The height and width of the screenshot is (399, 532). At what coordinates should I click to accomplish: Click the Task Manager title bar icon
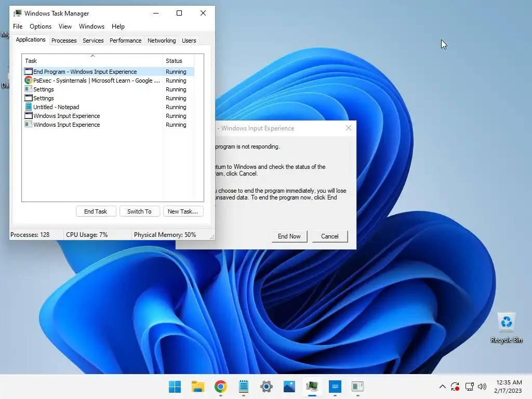point(17,13)
